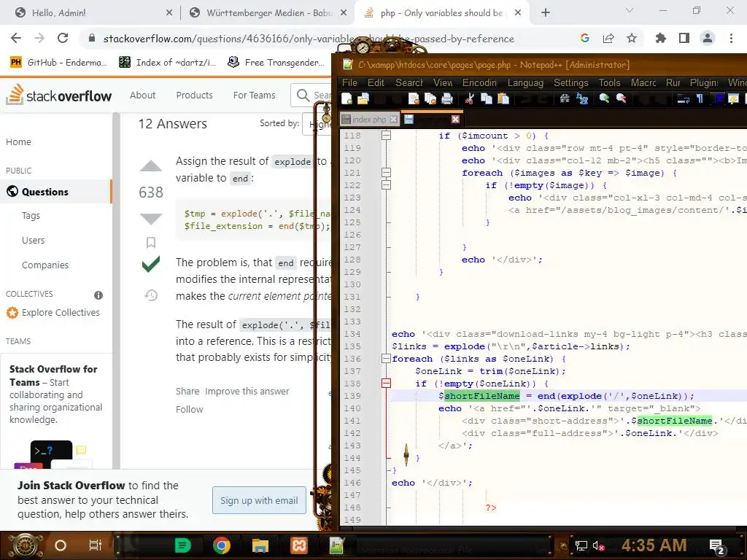The height and width of the screenshot is (560, 747).
Task: Open Chrome Extensions puzzle icon
Action: [660, 38]
